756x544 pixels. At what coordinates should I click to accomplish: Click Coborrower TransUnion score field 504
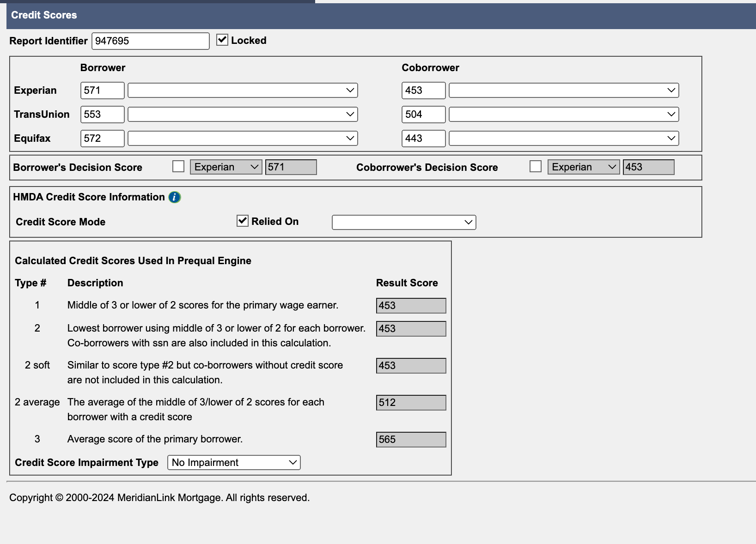click(x=423, y=115)
